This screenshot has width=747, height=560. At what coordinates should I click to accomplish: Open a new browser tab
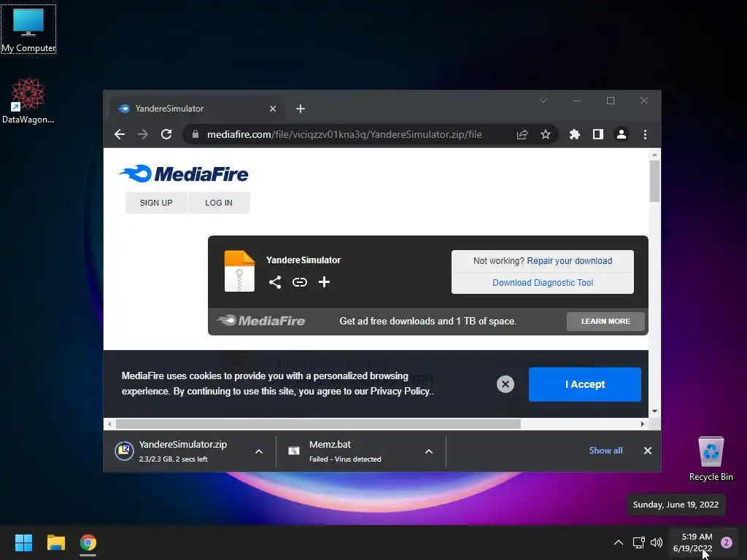tap(300, 109)
